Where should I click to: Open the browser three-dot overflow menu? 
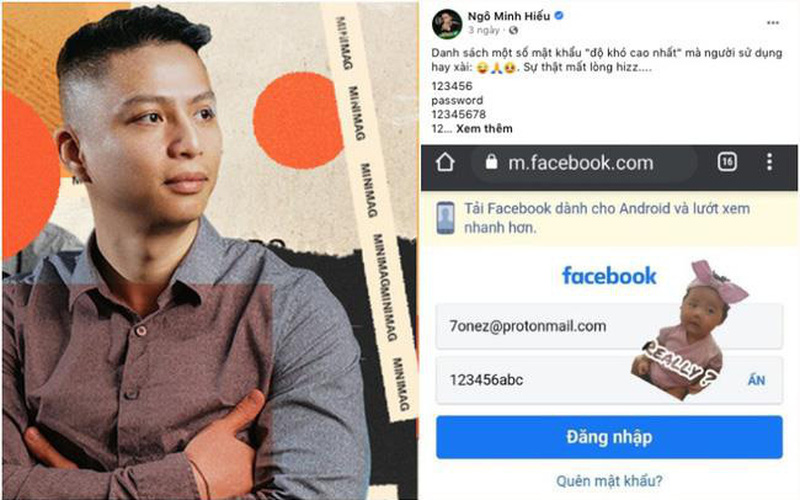[x=769, y=162]
